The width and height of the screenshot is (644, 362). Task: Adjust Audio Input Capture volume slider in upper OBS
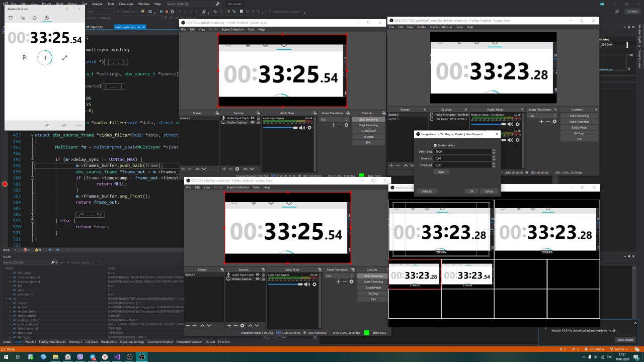pos(281,128)
